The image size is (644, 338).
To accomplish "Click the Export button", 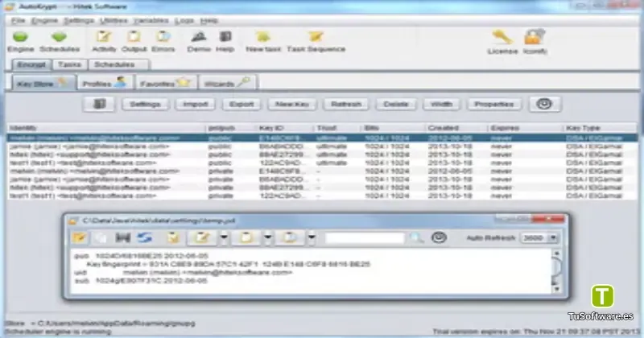I will (241, 105).
